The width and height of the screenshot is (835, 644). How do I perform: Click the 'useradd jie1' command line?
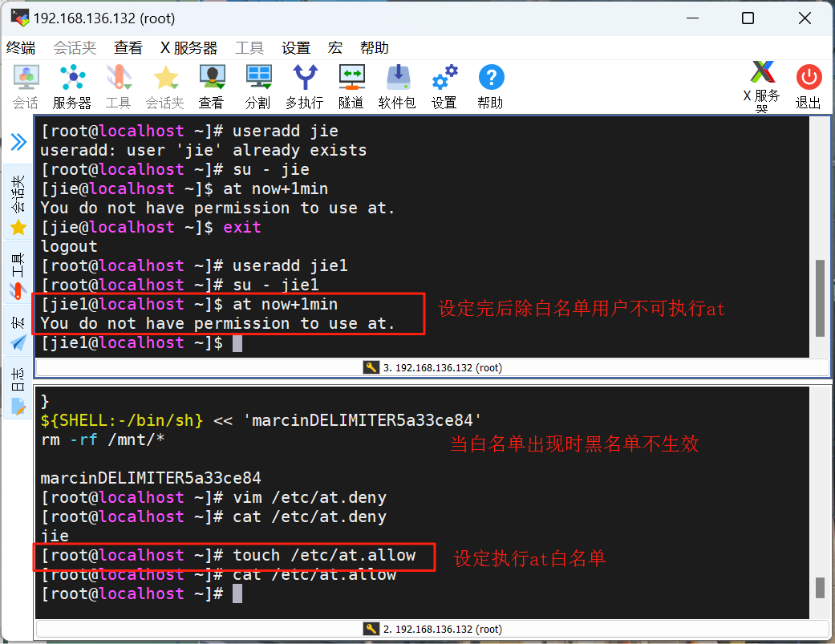point(194,265)
